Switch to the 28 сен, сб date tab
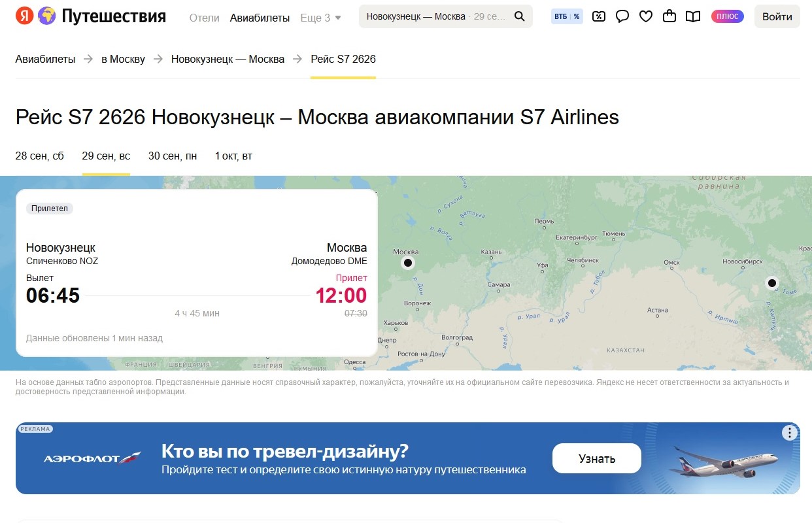Screen dimensions: 812x523 click(x=40, y=156)
